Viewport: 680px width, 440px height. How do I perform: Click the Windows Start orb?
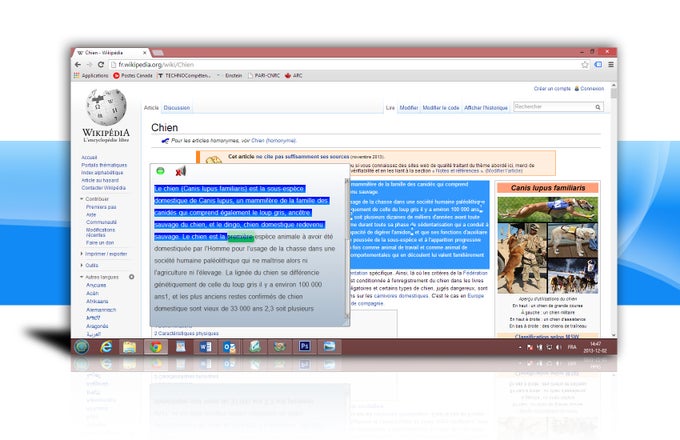point(82,347)
